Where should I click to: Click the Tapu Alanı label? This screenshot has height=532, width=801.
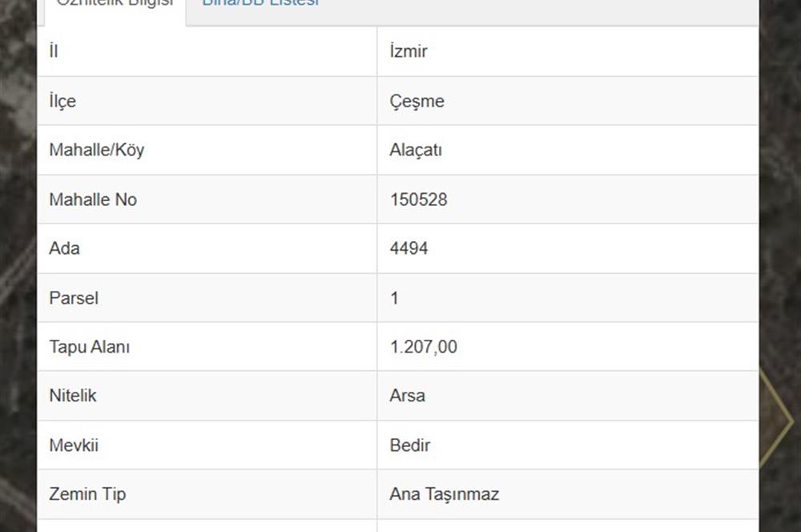coord(90,347)
